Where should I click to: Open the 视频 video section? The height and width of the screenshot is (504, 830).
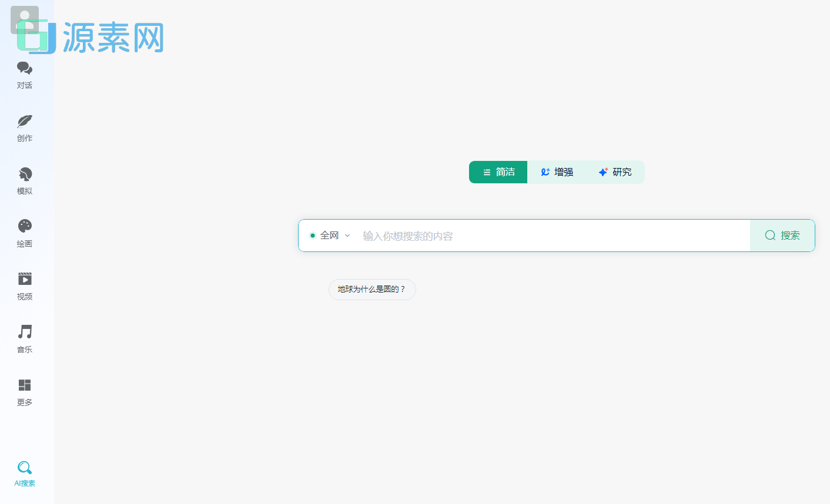click(x=24, y=287)
